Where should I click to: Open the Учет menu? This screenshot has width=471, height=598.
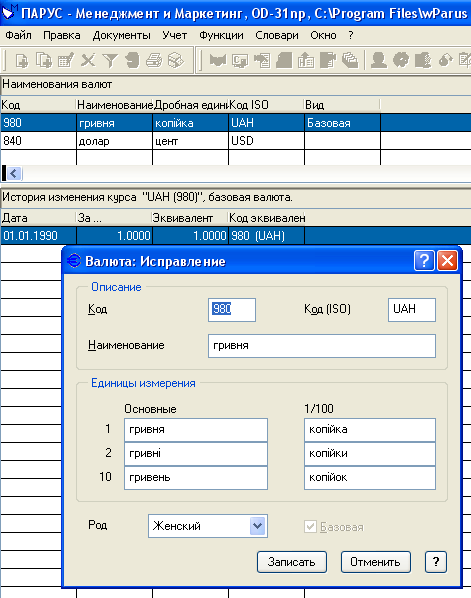pos(174,35)
